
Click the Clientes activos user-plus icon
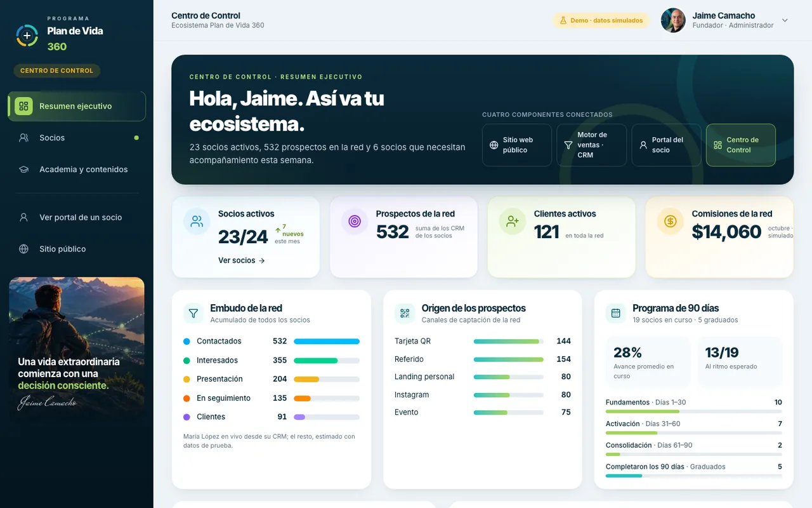(513, 222)
